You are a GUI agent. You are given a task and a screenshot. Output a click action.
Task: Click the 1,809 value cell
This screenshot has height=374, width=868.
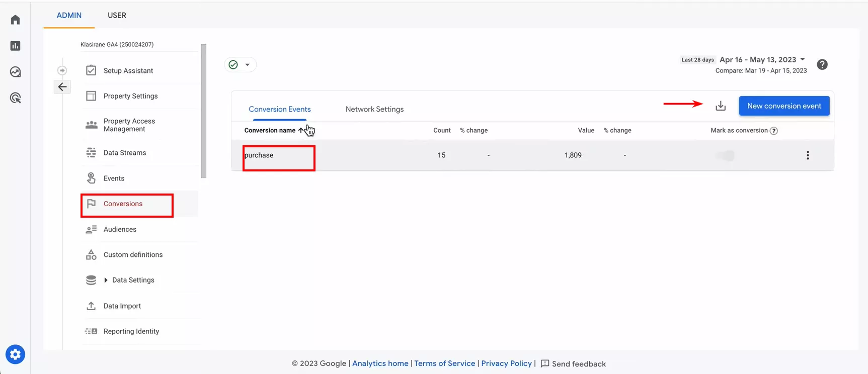tap(573, 155)
